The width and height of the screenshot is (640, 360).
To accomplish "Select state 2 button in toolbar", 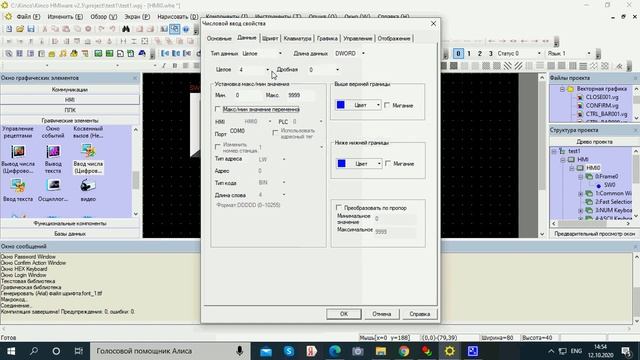I will point(480,53).
